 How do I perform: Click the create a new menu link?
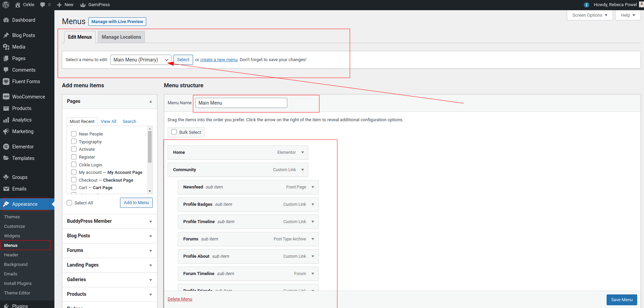tap(219, 60)
